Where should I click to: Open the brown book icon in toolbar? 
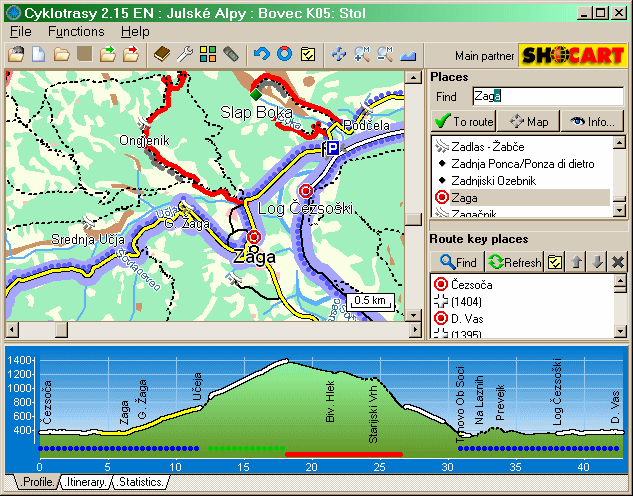pyautogui.click(x=162, y=54)
